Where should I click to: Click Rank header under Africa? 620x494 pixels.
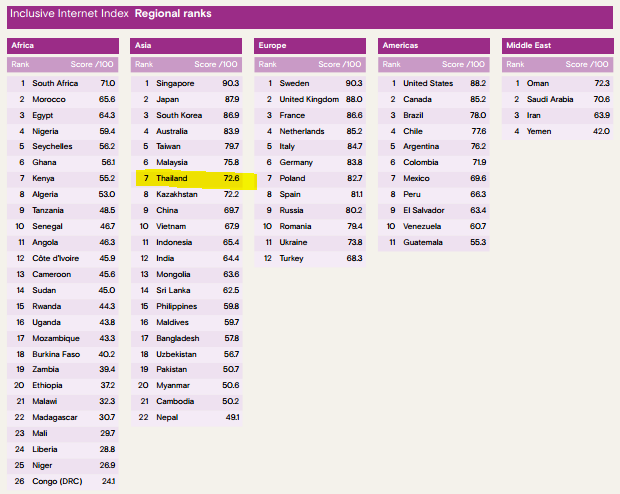click(x=20, y=64)
